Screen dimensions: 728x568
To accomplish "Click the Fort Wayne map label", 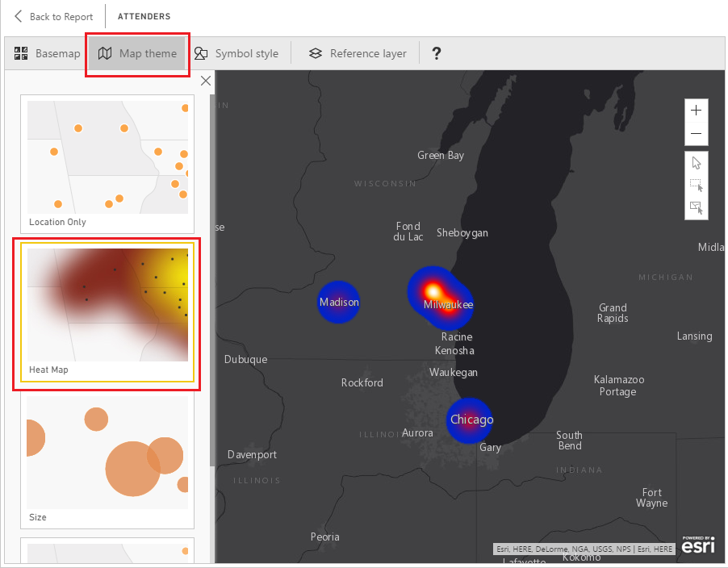I will [652, 498].
